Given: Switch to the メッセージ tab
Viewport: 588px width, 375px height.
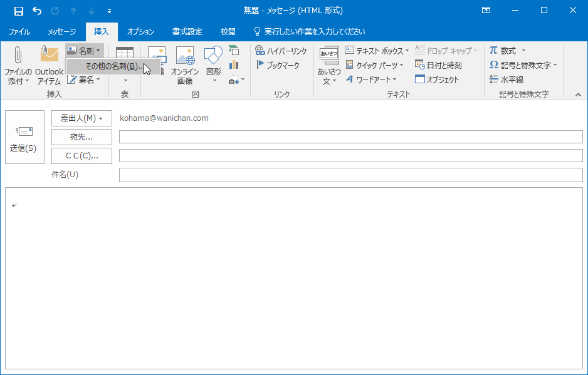Looking at the screenshot, I should 61,32.
